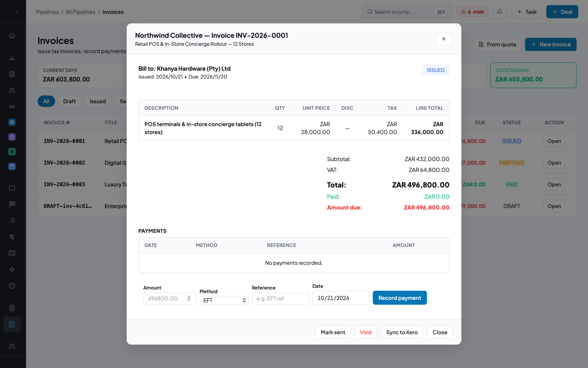Image resolution: width=588 pixels, height=368 pixels.
Task: Open the kanban board icon in sidebar
Action: tap(12, 204)
